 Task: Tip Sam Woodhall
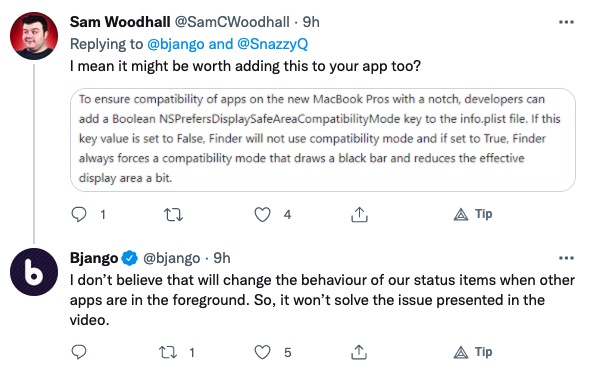point(473,214)
